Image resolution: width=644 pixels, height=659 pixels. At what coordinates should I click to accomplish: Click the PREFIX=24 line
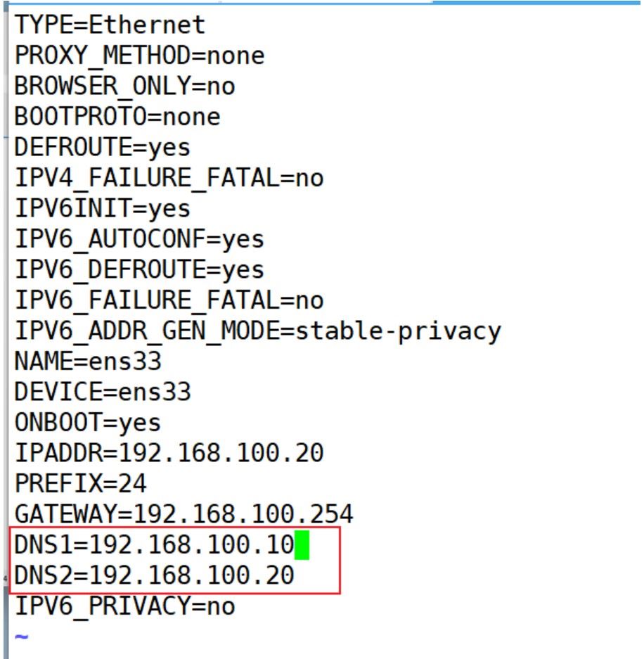pyautogui.click(x=80, y=484)
